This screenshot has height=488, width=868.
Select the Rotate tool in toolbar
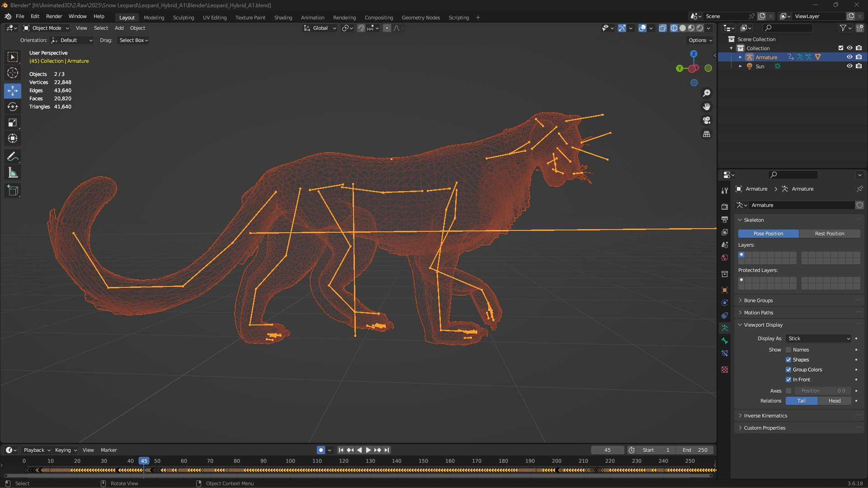point(13,107)
